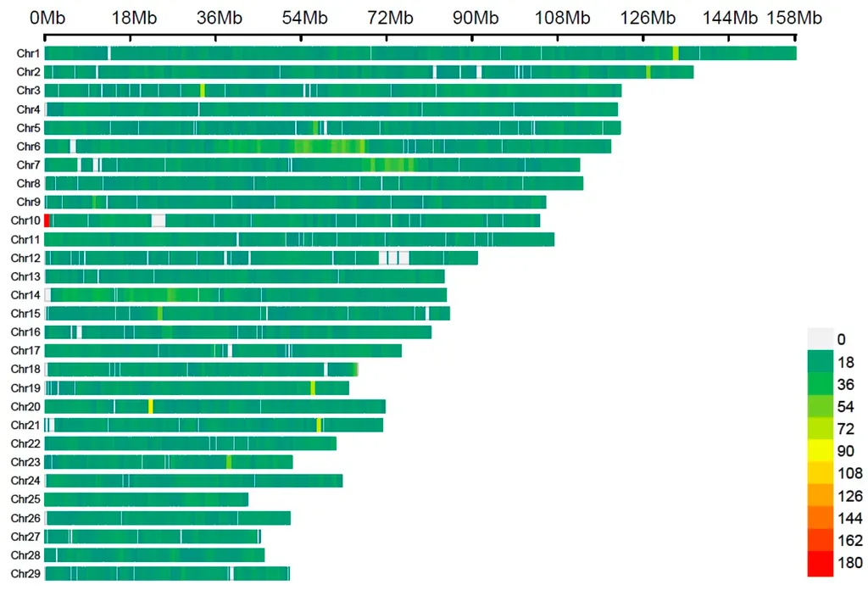Click the red segment on Chr10
868x596 pixels.
click(x=47, y=220)
